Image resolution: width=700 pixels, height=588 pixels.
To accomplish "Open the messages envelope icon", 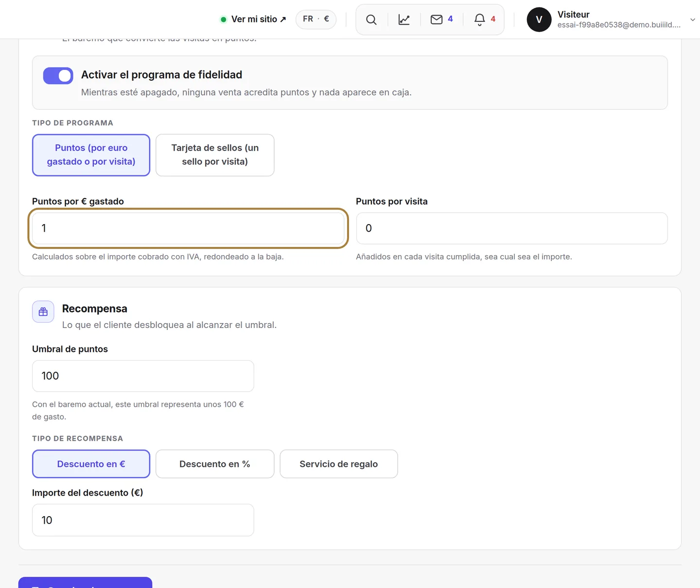I will [x=437, y=19].
